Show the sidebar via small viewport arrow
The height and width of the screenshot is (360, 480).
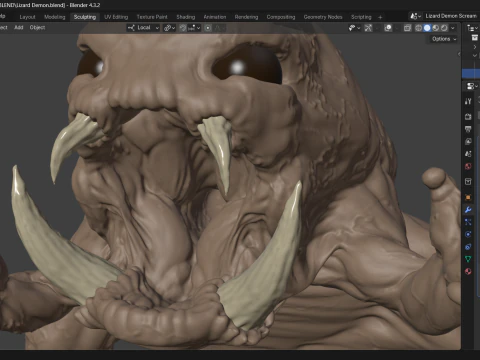pyautogui.click(x=459, y=54)
